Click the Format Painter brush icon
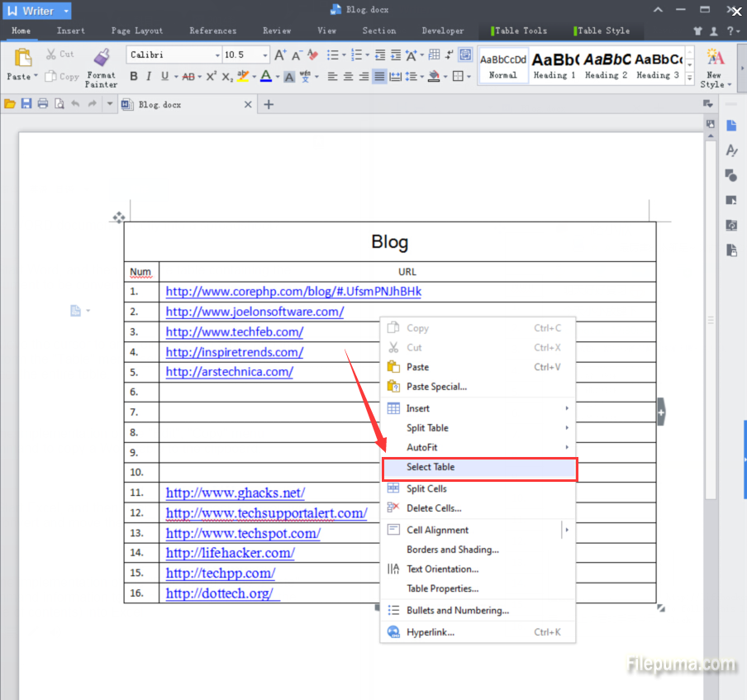This screenshot has width=747, height=700. (102, 58)
